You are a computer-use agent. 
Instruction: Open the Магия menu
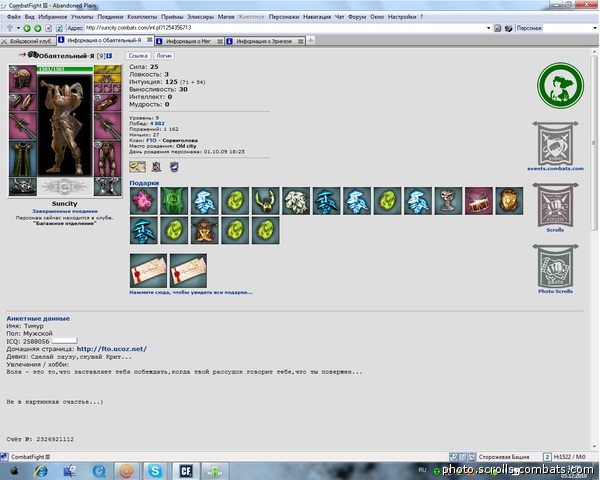[x=226, y=17]
